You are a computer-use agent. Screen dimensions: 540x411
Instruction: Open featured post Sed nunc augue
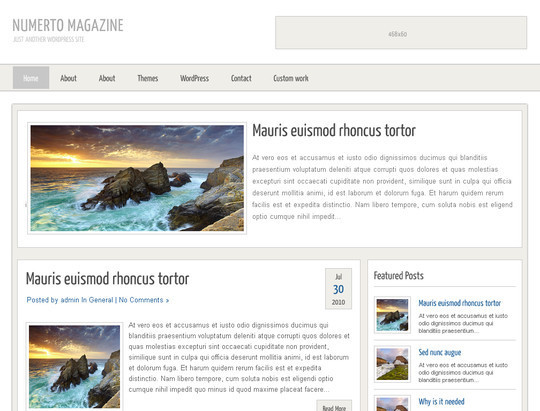[439, 352]
